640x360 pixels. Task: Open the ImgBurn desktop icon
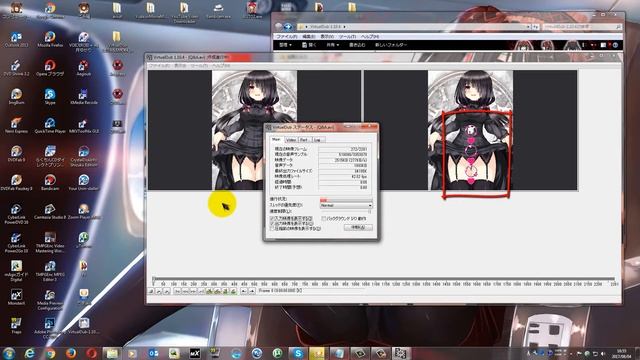click(x=16, y=96)
